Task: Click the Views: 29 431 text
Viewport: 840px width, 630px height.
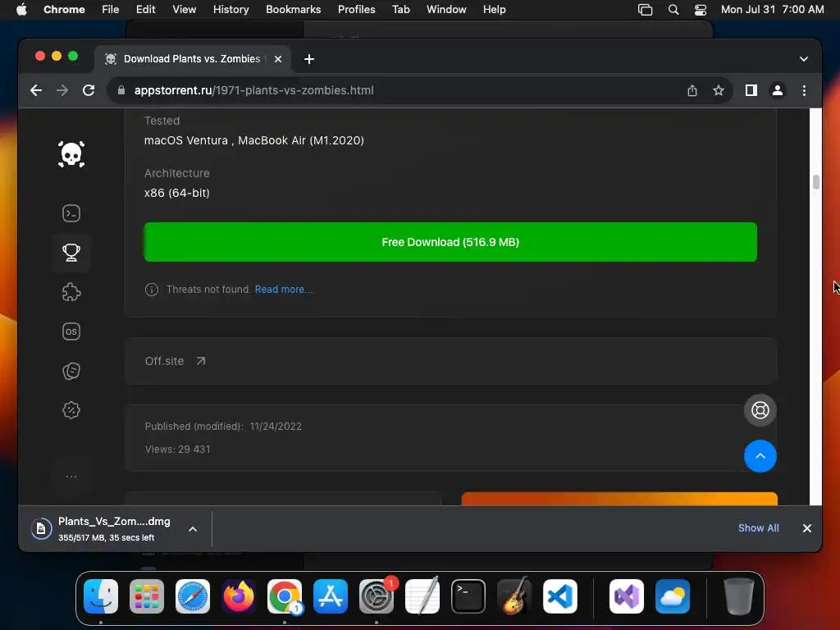Action: coord(177,450)
